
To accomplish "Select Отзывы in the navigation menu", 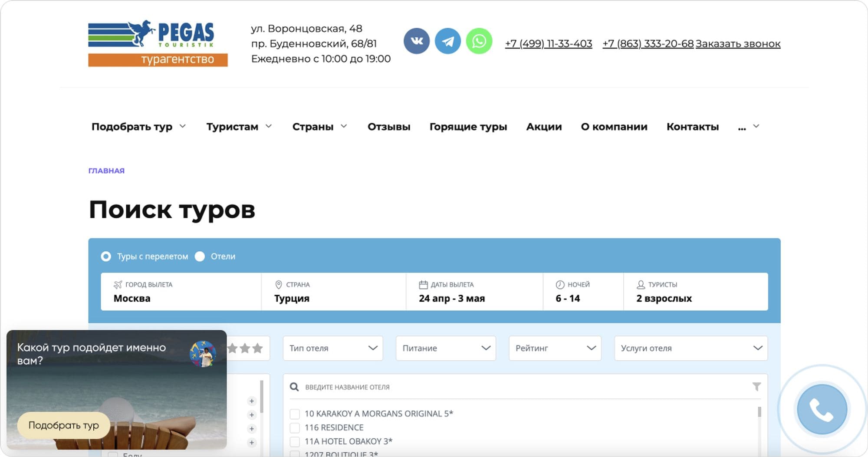I will point(388,127).
